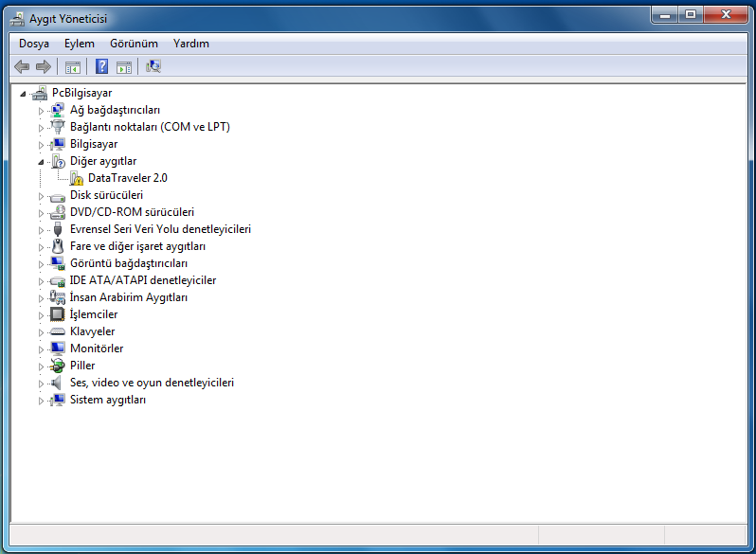Click the Görüntü bağdaştırıcıları display icon
The width and height of the screenshot is (756, 554).
58,263
